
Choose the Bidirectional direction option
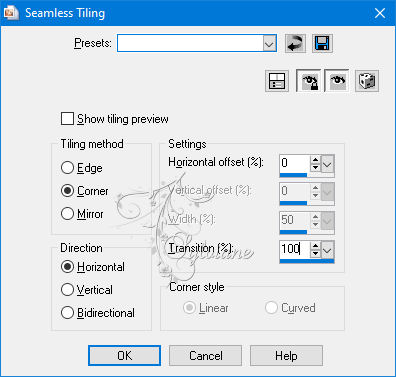point(67,313)
